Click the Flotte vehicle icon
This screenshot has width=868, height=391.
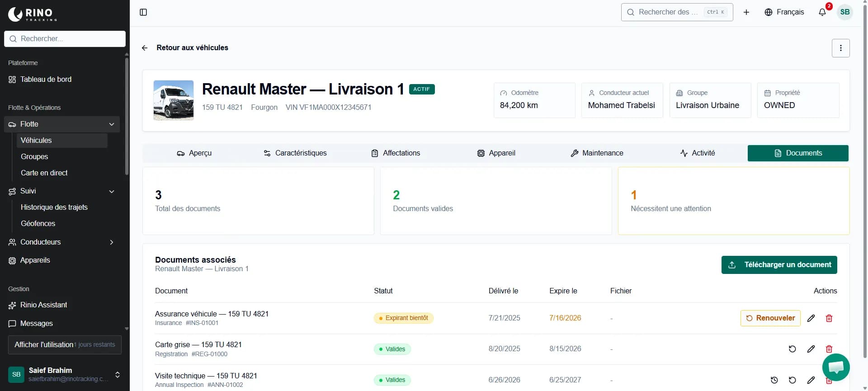coord(12,124)
